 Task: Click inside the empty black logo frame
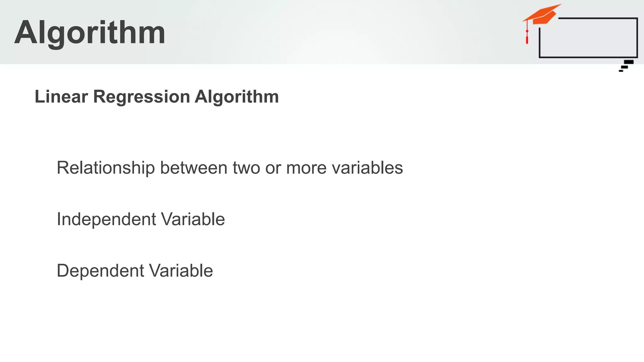(588, 38)
